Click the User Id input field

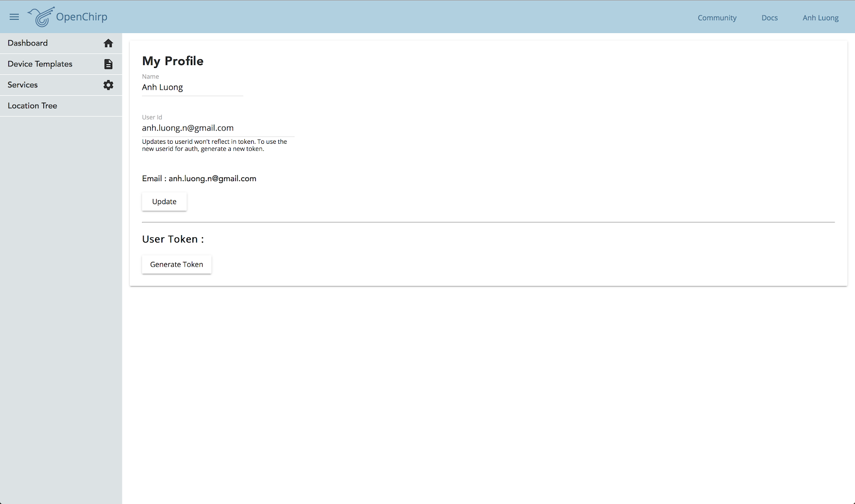[218, 128]
